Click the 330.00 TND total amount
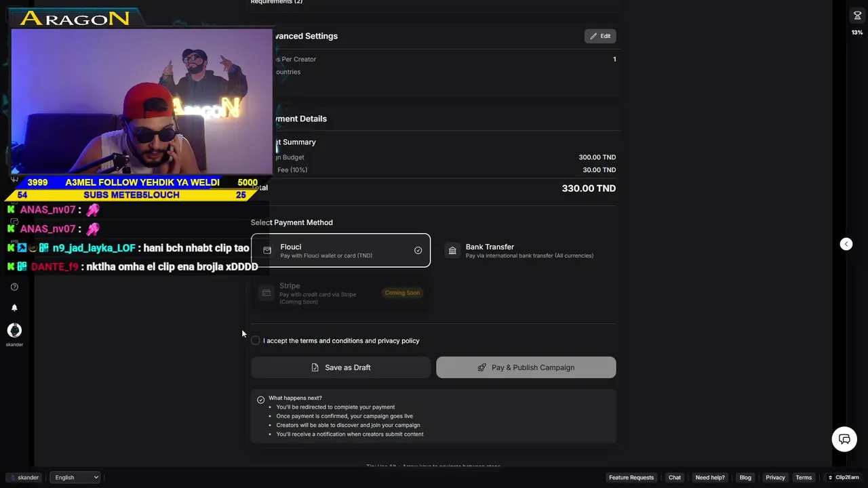This screenshot has width=868, height=488. click(589, 188)
